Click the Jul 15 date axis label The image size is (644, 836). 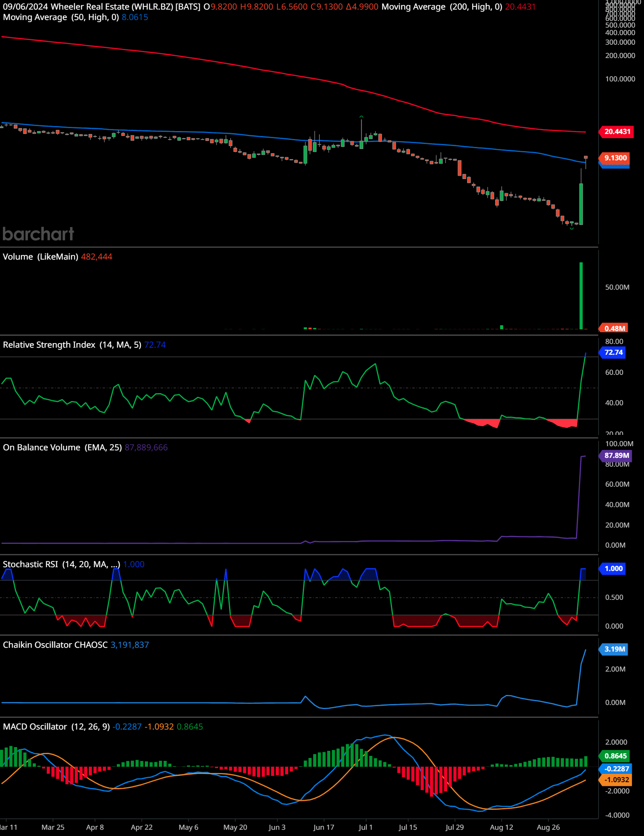pos(408,827)
